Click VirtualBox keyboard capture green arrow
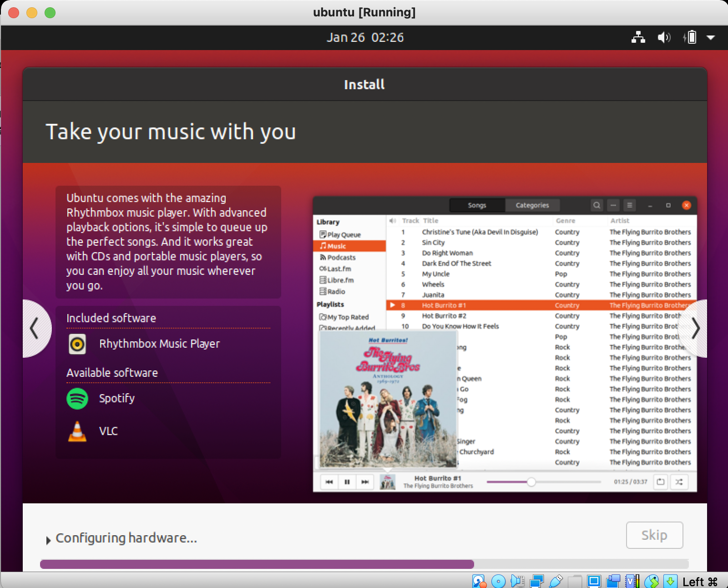This screenshot has height=588, width=728. (670, 581)
